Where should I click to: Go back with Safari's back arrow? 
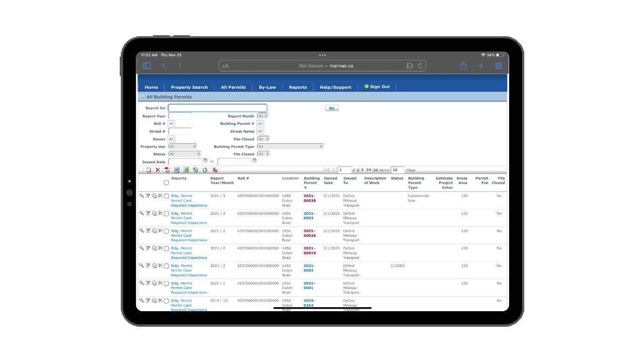pyautogui.click(x=164, y=66)
